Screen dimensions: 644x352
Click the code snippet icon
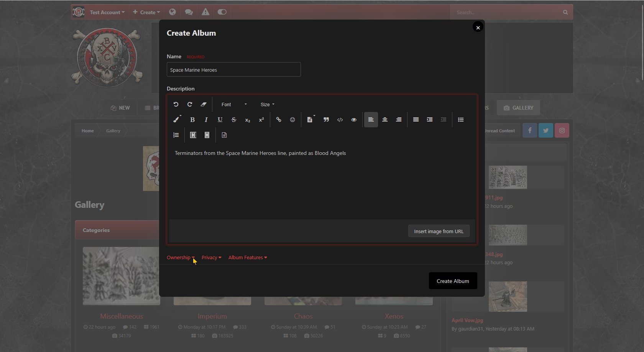(340, 120)
